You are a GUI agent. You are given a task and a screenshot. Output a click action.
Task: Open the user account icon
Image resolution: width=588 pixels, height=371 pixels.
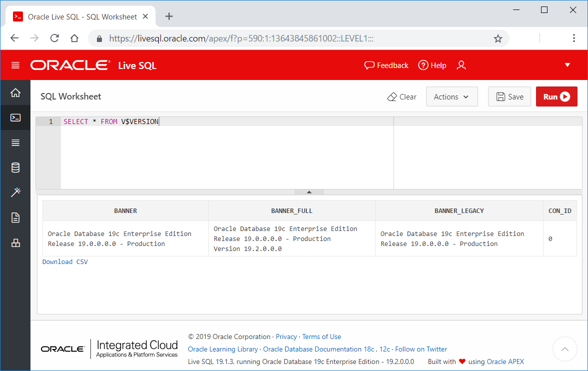point(461,65)
